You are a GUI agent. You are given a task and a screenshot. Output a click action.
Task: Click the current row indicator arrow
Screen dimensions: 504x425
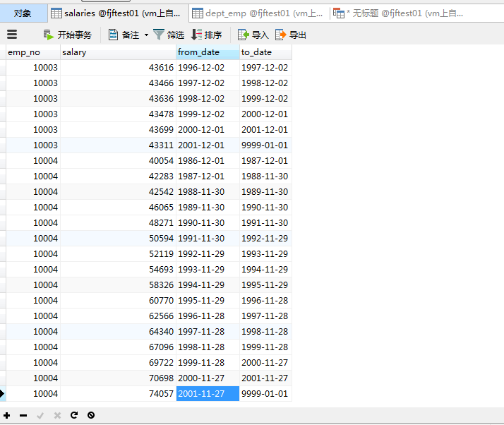(x=2, y=393)
